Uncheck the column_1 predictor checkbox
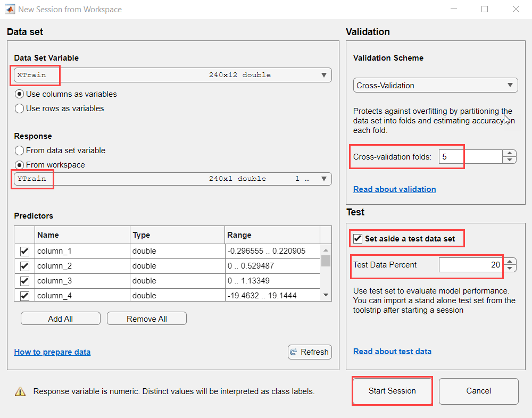Screen dimensions: 532x418 pyautogui.click(x=24, y=251)
